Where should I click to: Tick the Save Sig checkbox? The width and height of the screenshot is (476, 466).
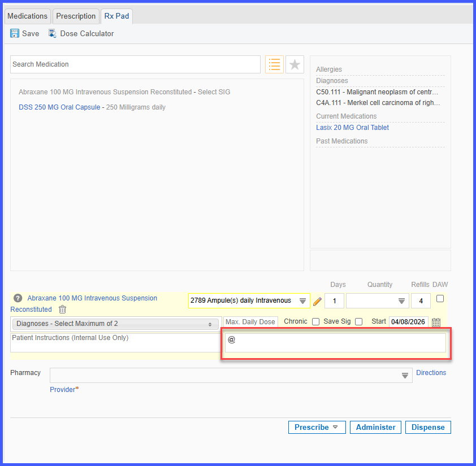[x=358, y=322]
